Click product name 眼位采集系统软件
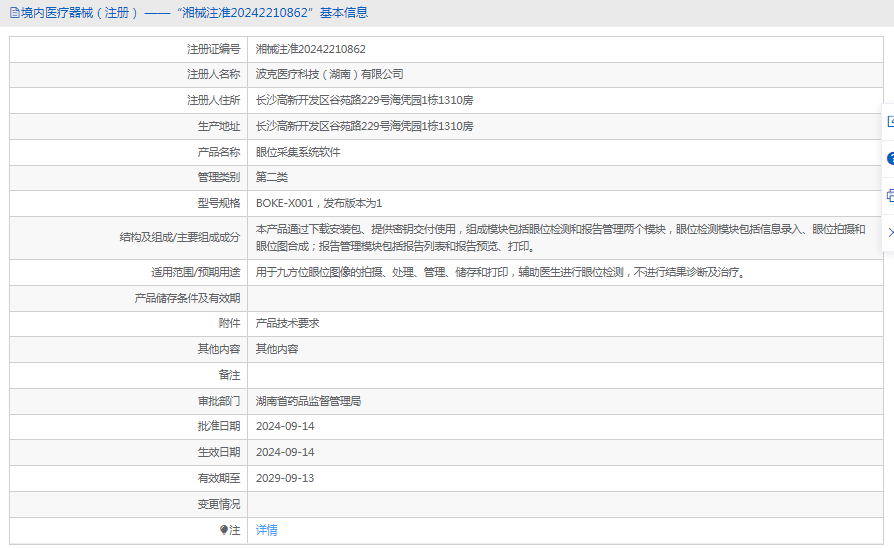 298,152
